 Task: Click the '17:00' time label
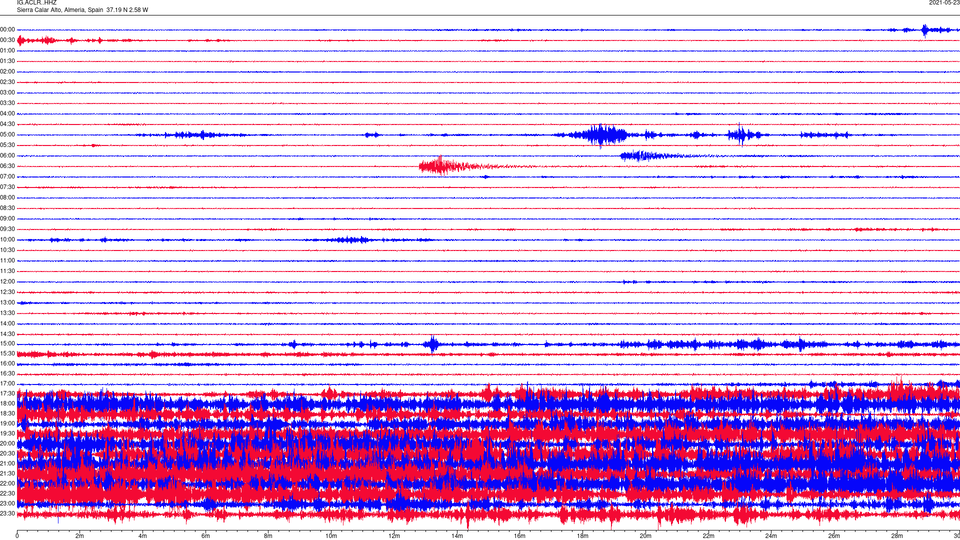point(7,384)
